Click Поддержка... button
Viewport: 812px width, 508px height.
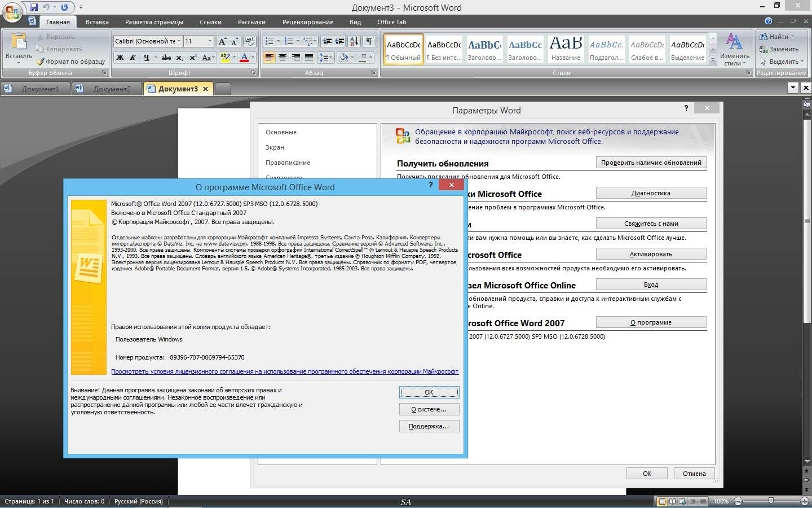(429, 426)
